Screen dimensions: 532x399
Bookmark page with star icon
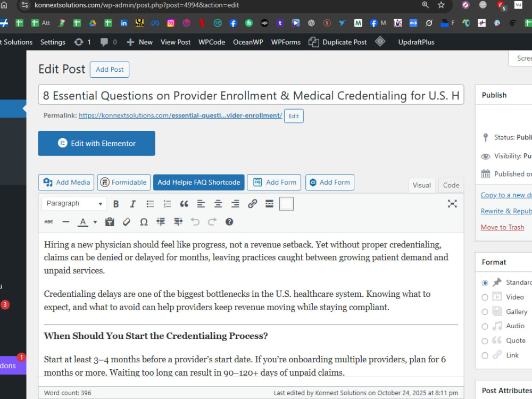(x=441, y=5)
